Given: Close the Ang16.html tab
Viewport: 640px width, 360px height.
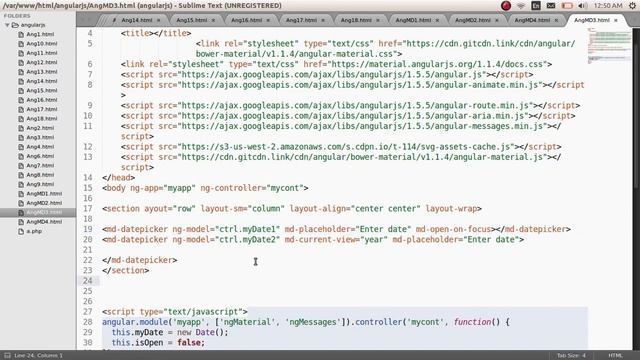Looking at the screenshot, I should tap(268, 20).
